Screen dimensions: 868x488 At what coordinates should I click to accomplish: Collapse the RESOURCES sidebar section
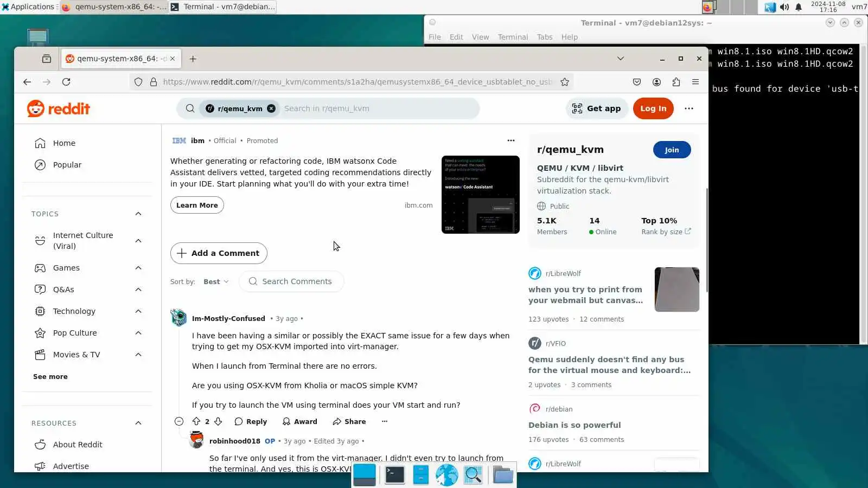138,423
